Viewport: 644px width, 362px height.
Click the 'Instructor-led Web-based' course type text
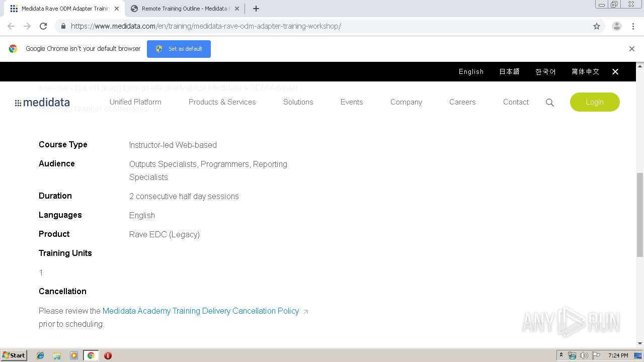click(173, 145)
